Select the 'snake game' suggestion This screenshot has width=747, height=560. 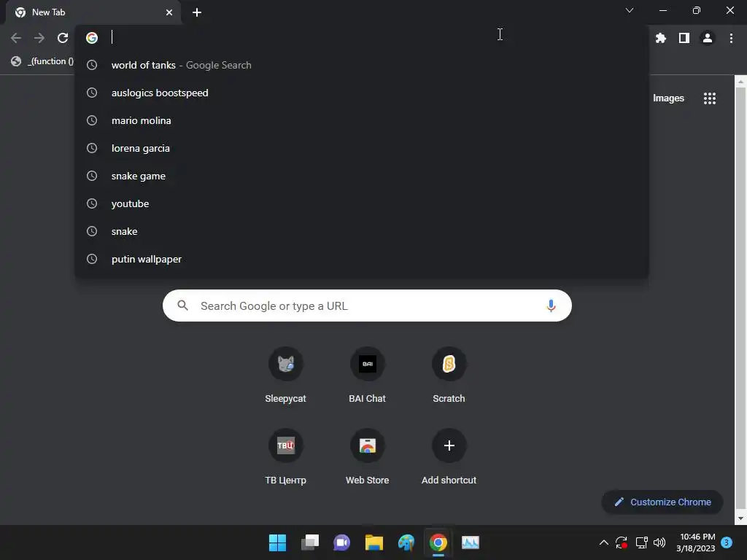click(362, 176)
